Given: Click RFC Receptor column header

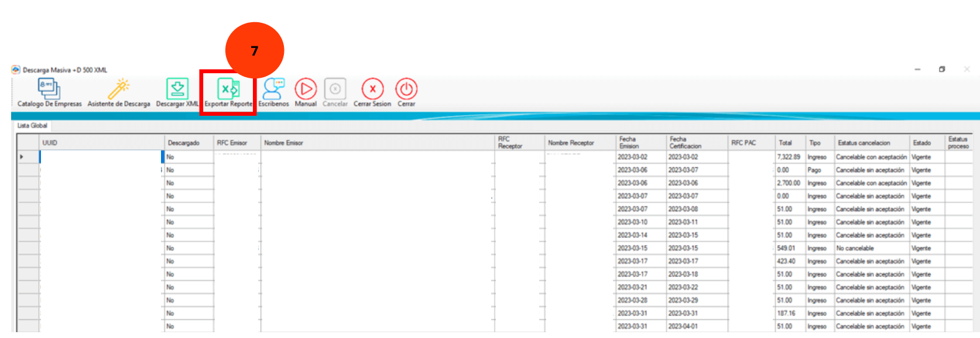Looking at the screenshot, I should click(520, 143).
